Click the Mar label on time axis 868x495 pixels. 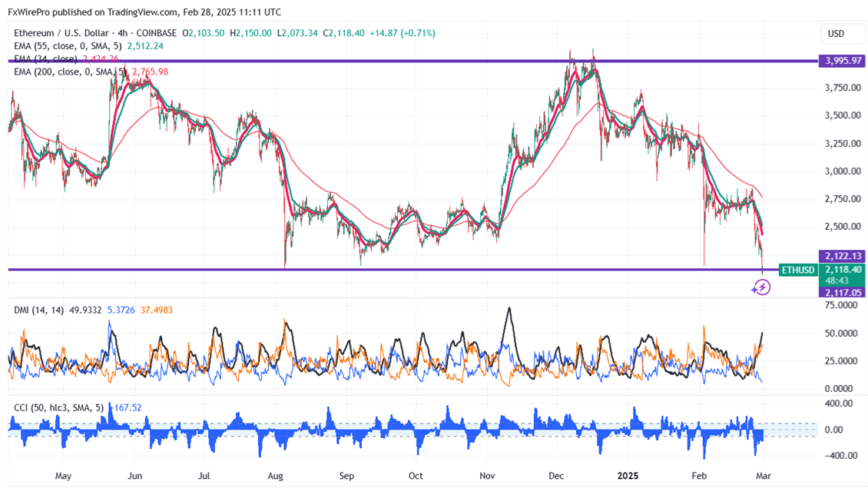pyautogui.click(x=764, y=476)
